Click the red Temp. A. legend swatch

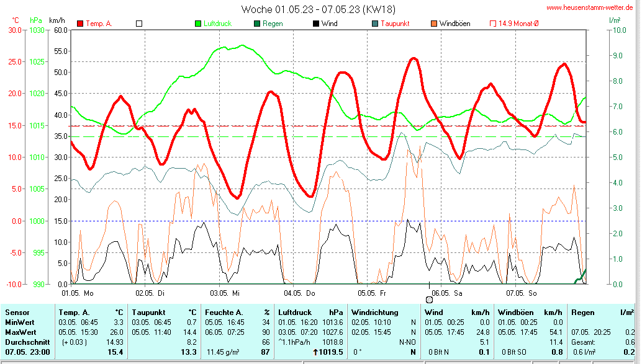80,24
